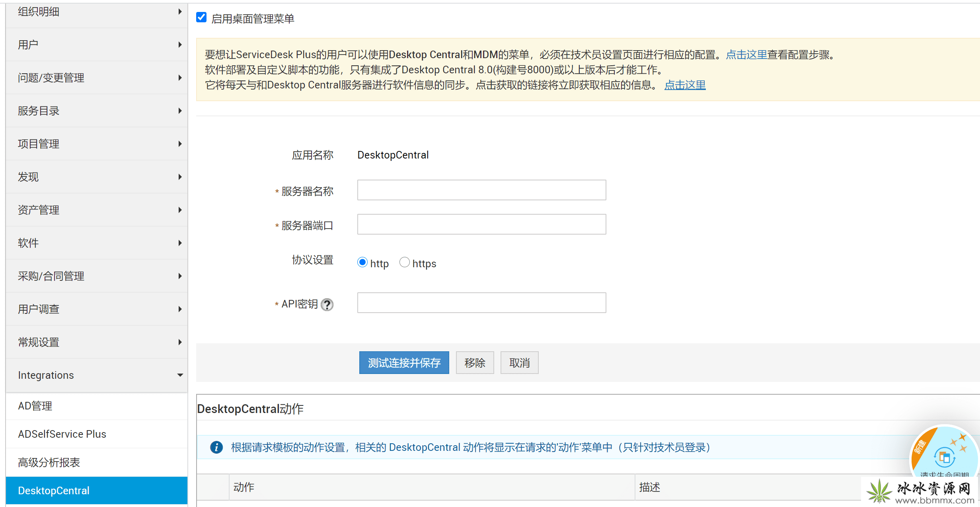Click the API密钥 help question mark icon

(x=327, y=305)
